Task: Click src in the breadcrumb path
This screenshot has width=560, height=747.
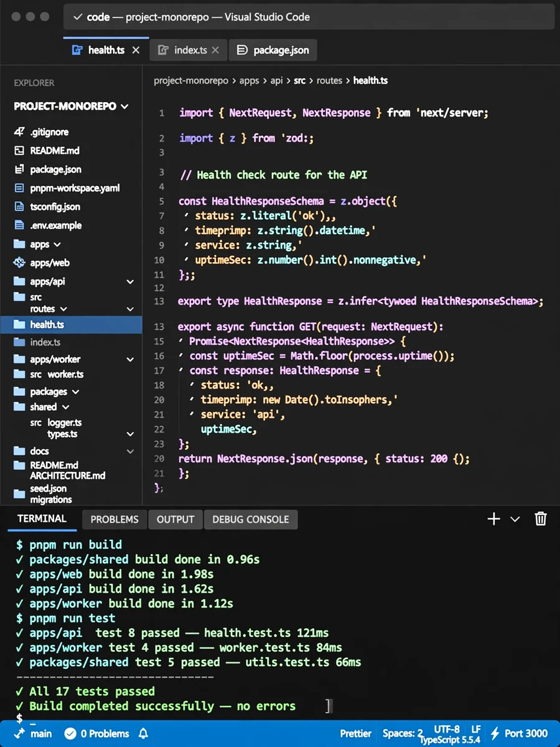Action: pos(299,80)
